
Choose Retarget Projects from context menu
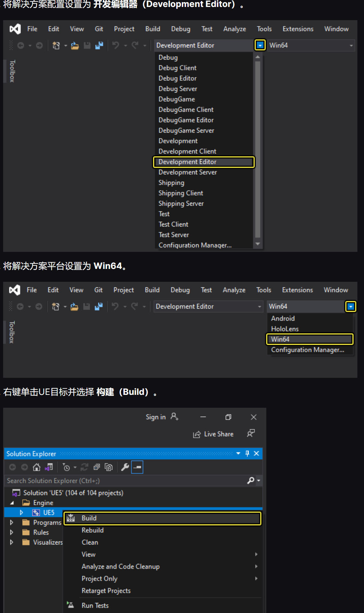point(162,591)
